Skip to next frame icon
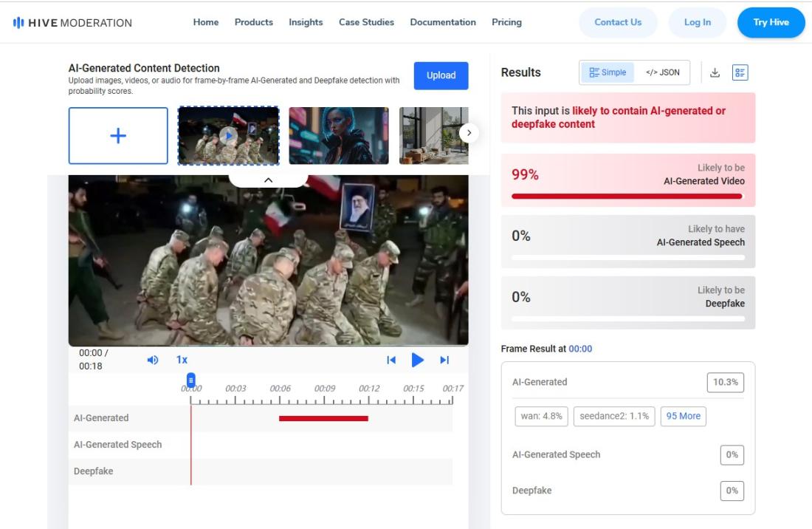The image size is (812, 529). pyautogui.click(x=444, y=360)
